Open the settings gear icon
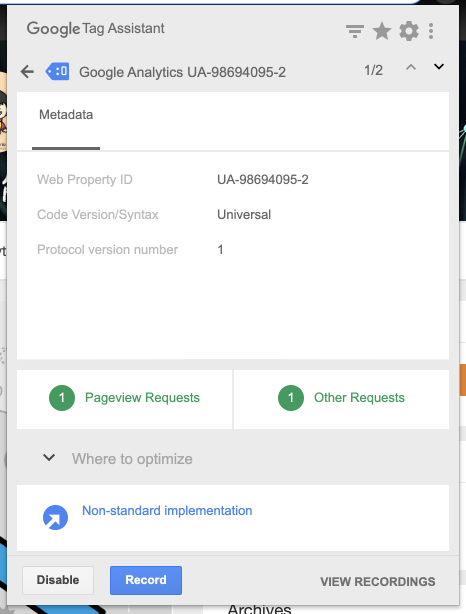 pyautogui.click(x=409, y=31)
